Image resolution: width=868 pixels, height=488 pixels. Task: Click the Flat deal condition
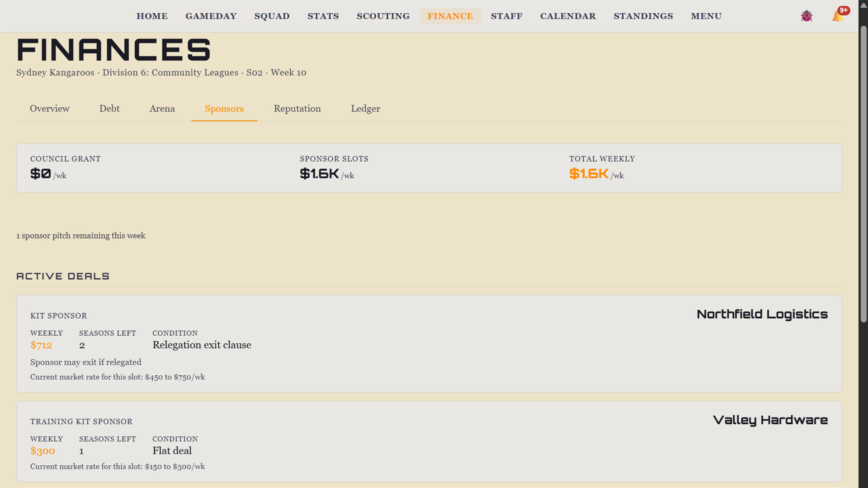(172, 451)
